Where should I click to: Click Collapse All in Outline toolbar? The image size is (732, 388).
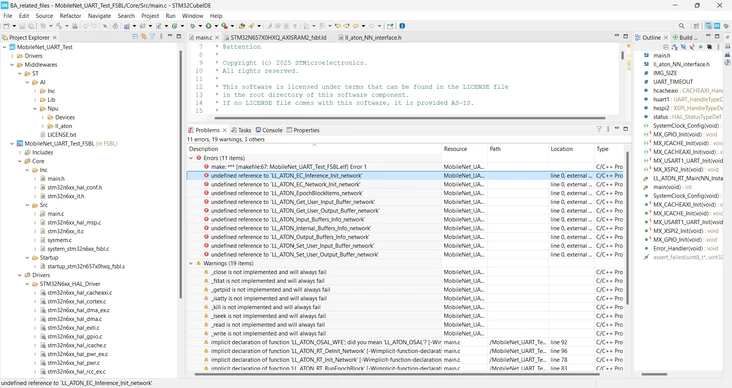(666, 47)
